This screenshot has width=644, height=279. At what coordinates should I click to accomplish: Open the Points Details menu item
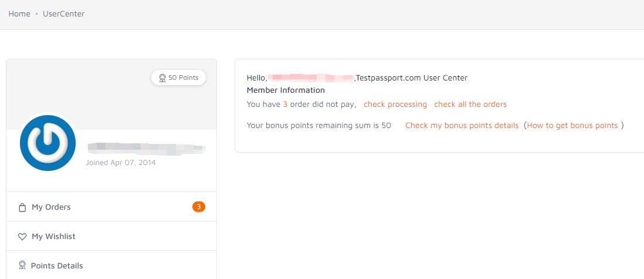[111, 265]
